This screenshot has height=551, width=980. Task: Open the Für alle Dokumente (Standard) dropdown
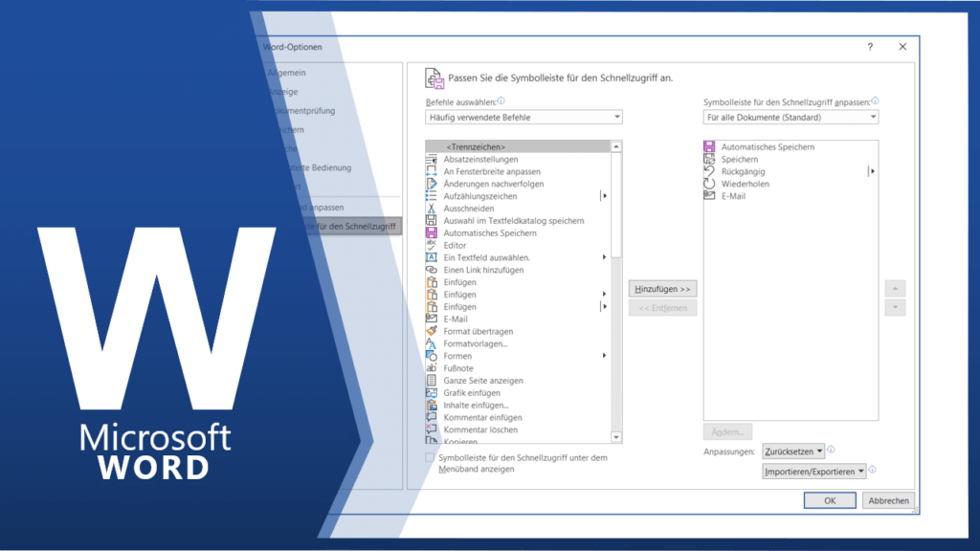(x=791, y=117)
